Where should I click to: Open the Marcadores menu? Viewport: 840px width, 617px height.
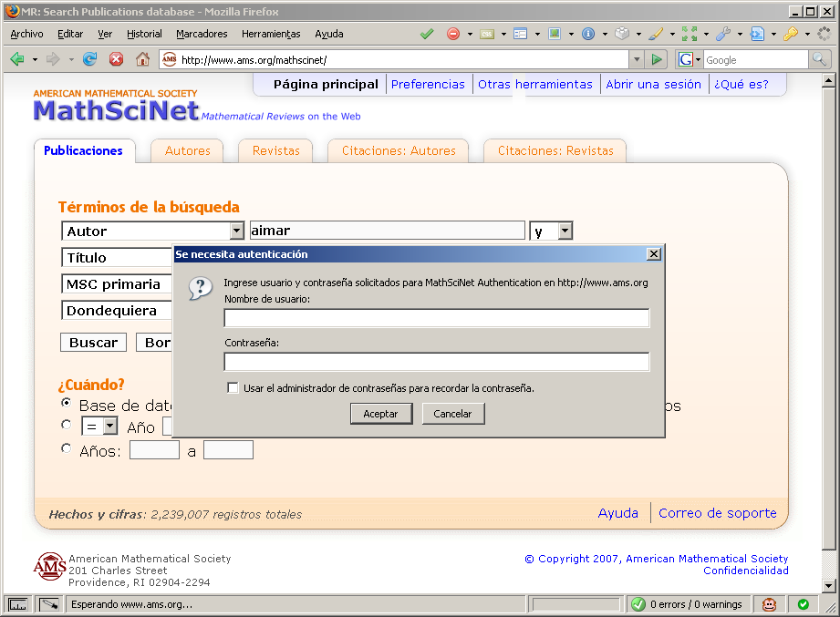pos(202,34)
